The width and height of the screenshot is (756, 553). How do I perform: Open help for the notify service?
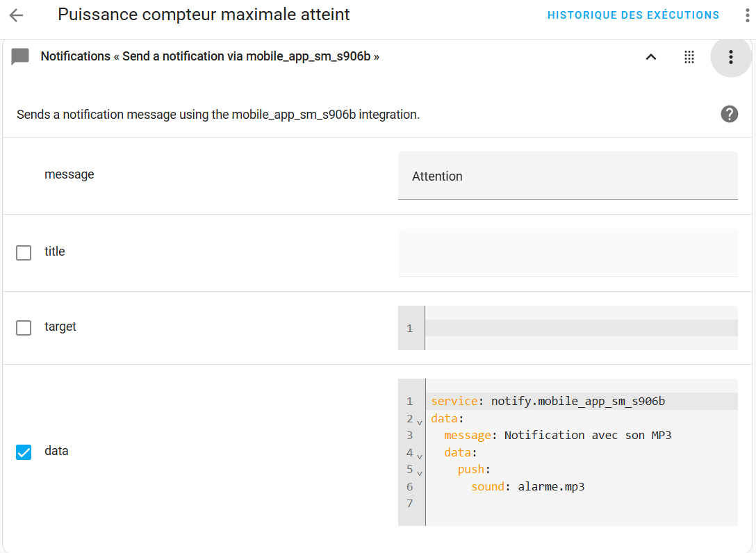[730, 114]
